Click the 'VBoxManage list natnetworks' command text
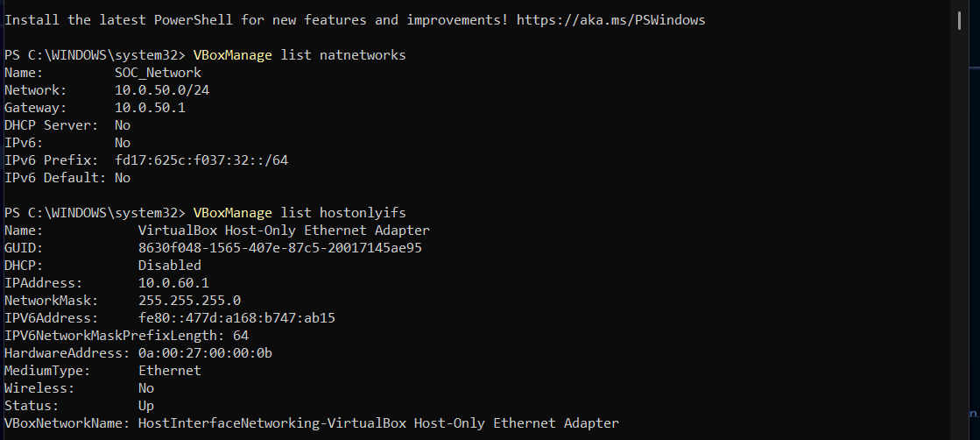980x440 pixels. 300,55
